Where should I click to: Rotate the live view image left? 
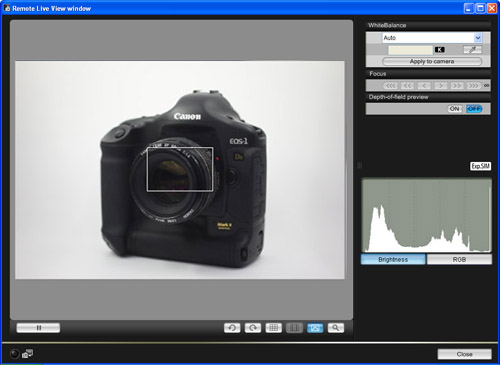tap(232, 328)
